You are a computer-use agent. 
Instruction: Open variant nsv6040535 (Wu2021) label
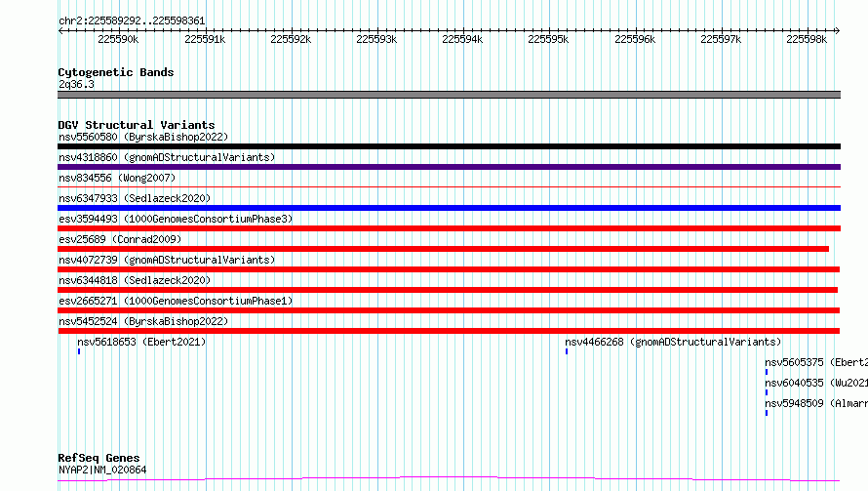click(816, 383)
